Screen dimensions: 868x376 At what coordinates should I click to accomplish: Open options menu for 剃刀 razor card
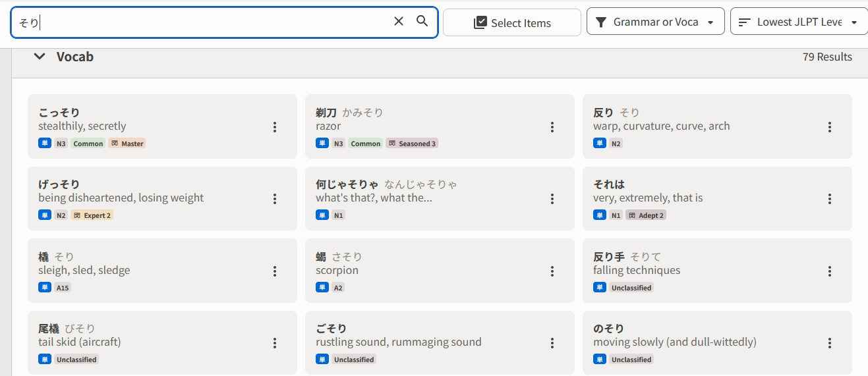[552, 127]
